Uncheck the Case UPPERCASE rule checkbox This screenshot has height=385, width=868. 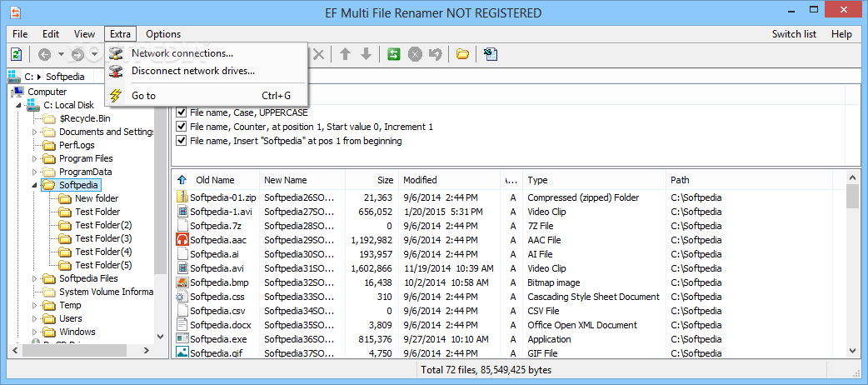(181, 112)
